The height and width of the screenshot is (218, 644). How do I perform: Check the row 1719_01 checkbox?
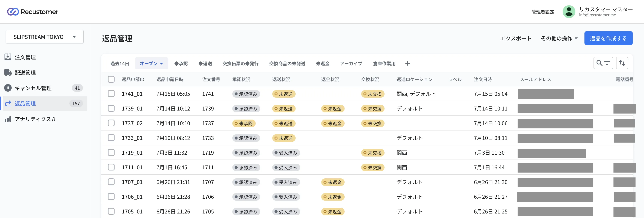pos(111,153)
